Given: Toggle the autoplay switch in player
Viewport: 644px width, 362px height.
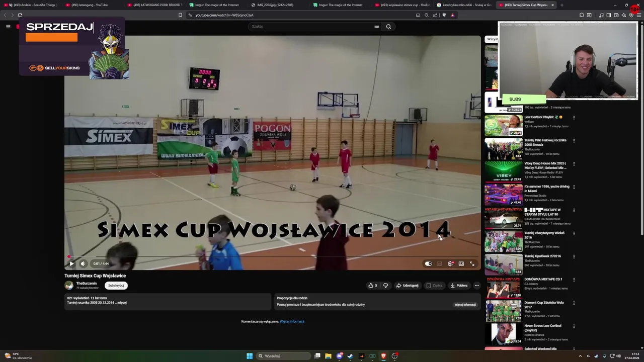Looking at the screenshot, I should (428, 263).
